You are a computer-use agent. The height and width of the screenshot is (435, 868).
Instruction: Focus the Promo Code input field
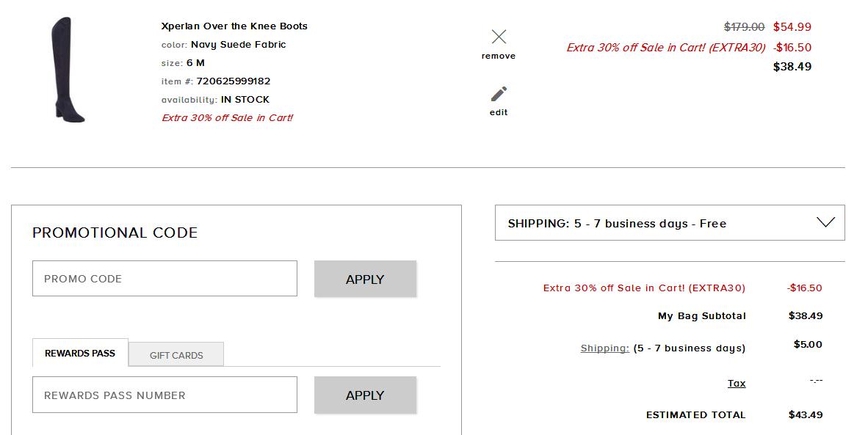click(x=164, y=279)
